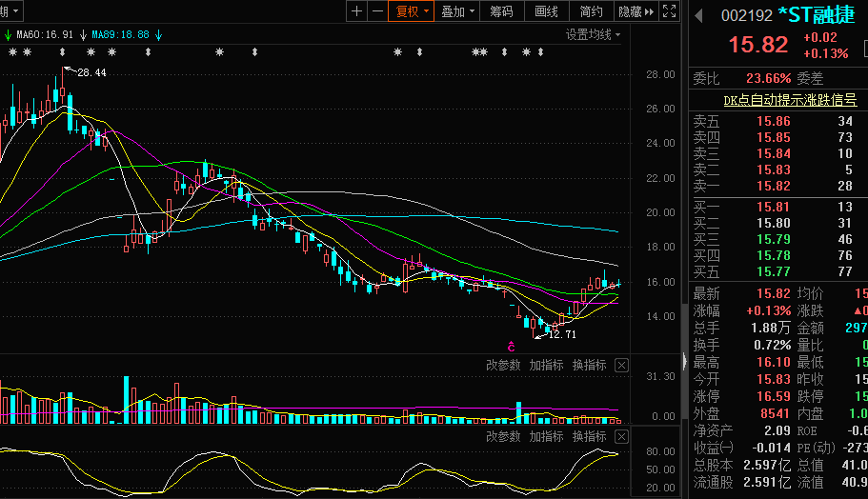The width and height of the screenshot is (868, 499).
Task: Click the 总手 value 1.88万
Action: tap(771, 328)
